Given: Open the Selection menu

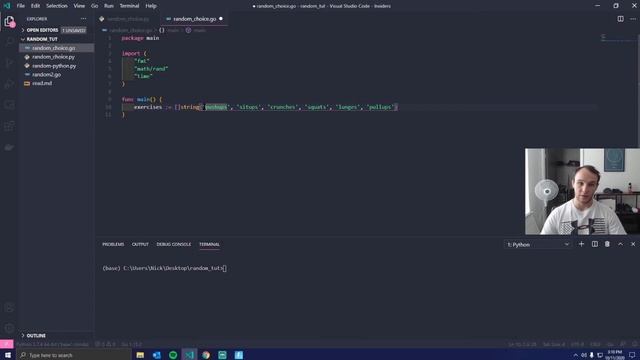Looking at the screenshot, I should (57, 6).
